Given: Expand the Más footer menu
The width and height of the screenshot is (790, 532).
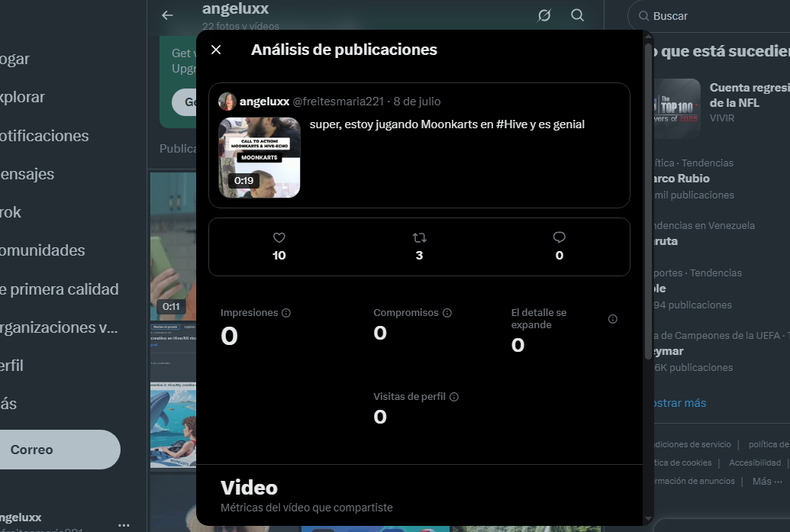Looking at the screenshot, I should pos(767,481).
